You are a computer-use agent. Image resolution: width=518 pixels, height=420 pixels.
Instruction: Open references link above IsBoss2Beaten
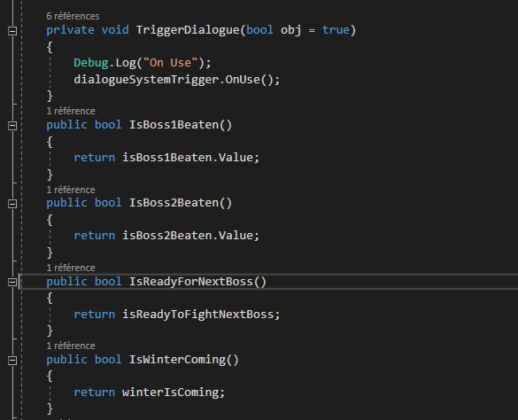pyautogui.click(x=71, y=190)
